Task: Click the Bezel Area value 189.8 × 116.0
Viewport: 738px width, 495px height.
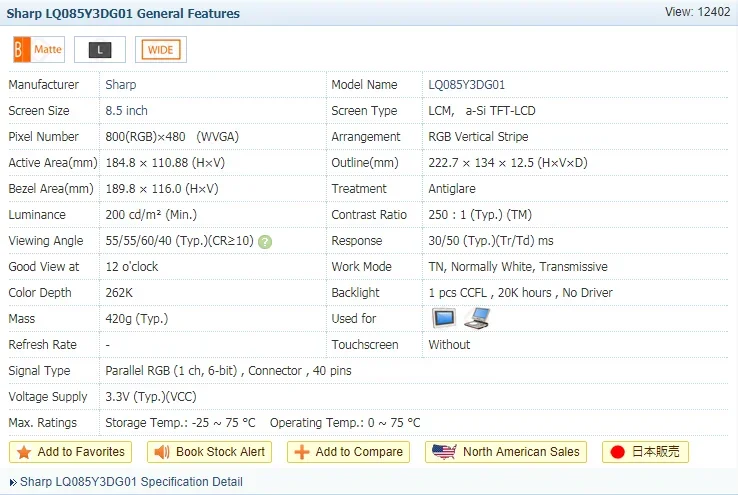Action: click(x=162, y=189)
